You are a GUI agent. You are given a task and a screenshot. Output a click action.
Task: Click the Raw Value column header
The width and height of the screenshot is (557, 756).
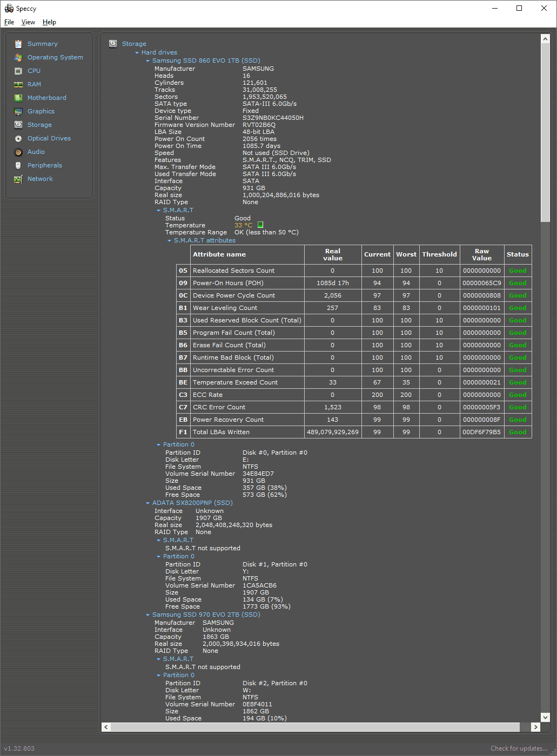click(482, 254)
